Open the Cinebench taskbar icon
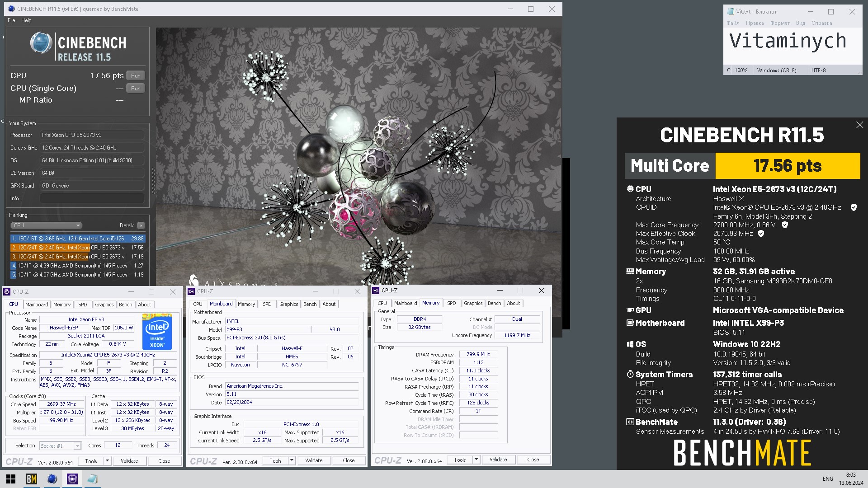The height and width of the screenshot is (488, 868). 52,479
